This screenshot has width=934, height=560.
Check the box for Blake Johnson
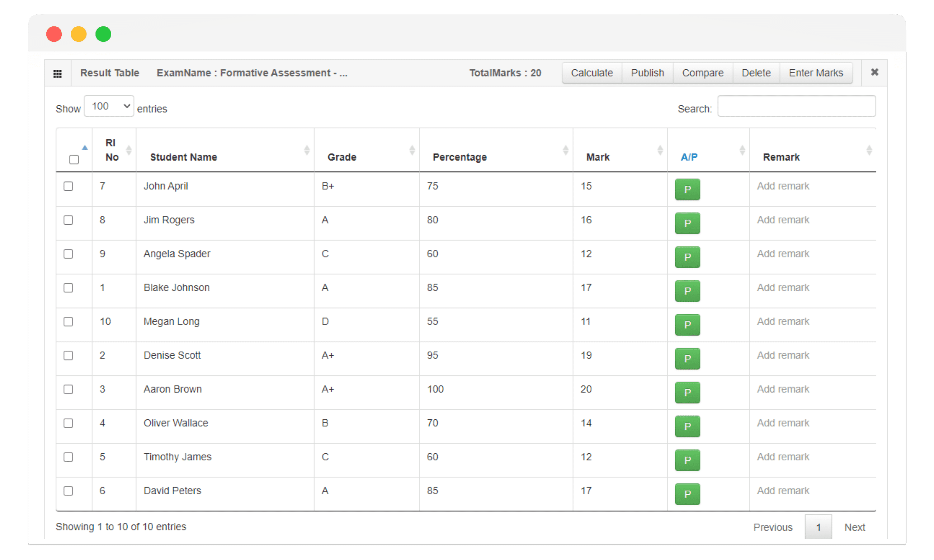coord(68,288)
